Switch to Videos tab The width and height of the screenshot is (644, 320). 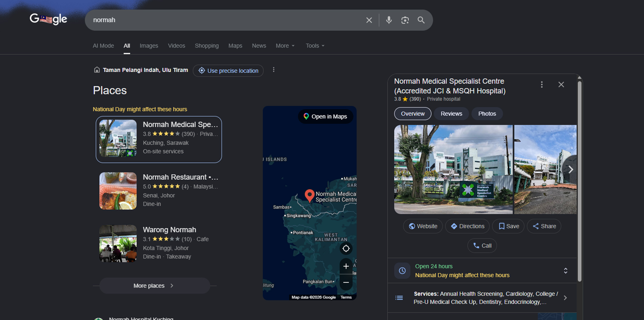(177, 46)
